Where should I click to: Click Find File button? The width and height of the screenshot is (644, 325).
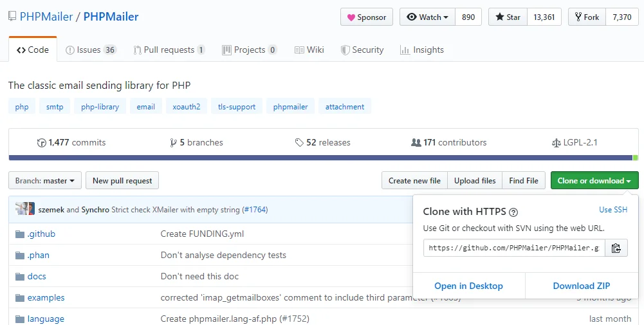coord(524,181)
